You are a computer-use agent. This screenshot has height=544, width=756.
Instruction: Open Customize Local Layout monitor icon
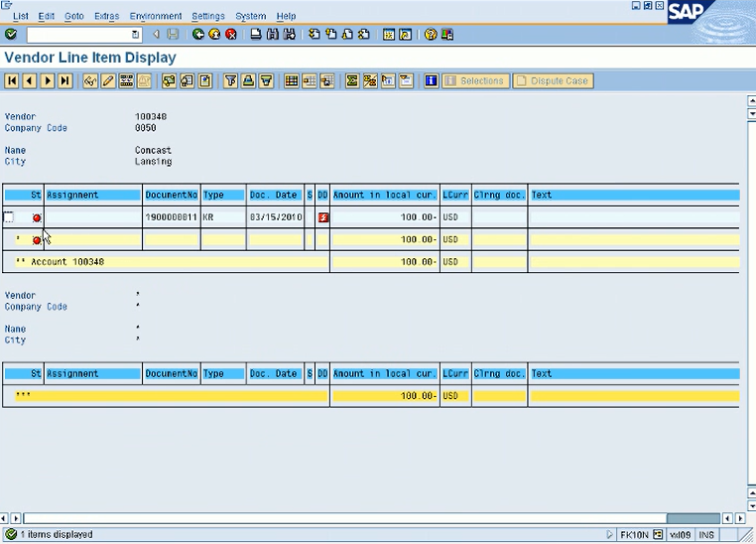click(447, 34)
